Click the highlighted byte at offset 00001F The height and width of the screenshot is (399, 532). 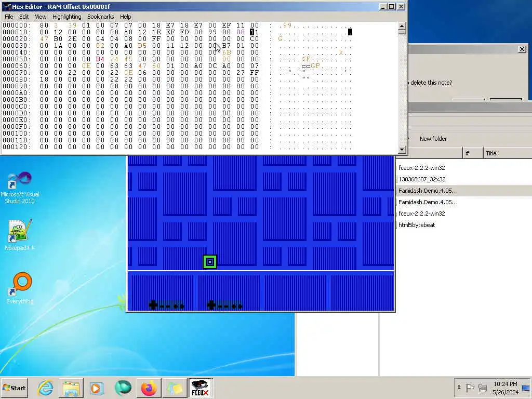[255, 32]
